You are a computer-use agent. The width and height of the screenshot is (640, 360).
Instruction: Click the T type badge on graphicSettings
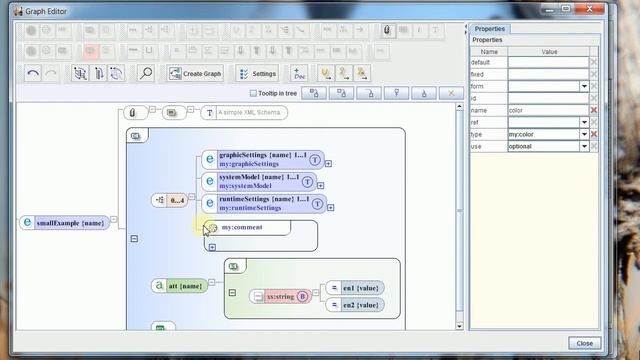[x=315, y=160]
